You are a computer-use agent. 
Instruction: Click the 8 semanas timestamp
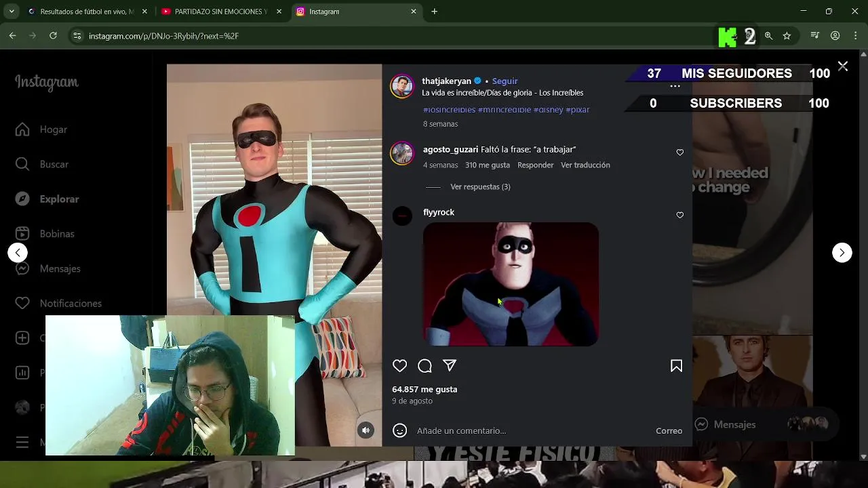pos(441,124)
